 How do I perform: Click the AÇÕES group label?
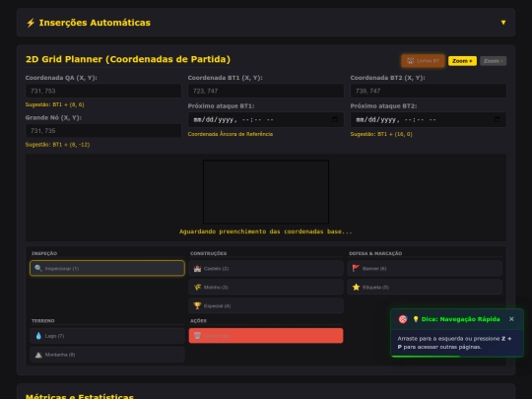click(x=198, y=320)
